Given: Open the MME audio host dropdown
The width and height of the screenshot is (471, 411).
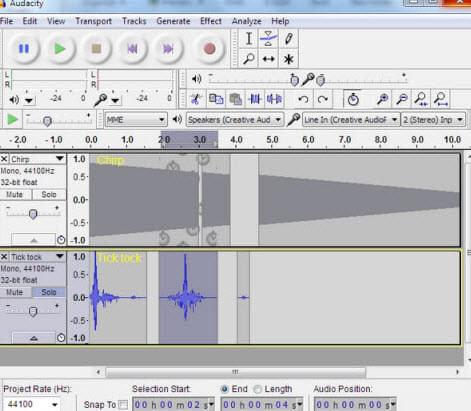Looking at the screenshot, I should (136, 120).
